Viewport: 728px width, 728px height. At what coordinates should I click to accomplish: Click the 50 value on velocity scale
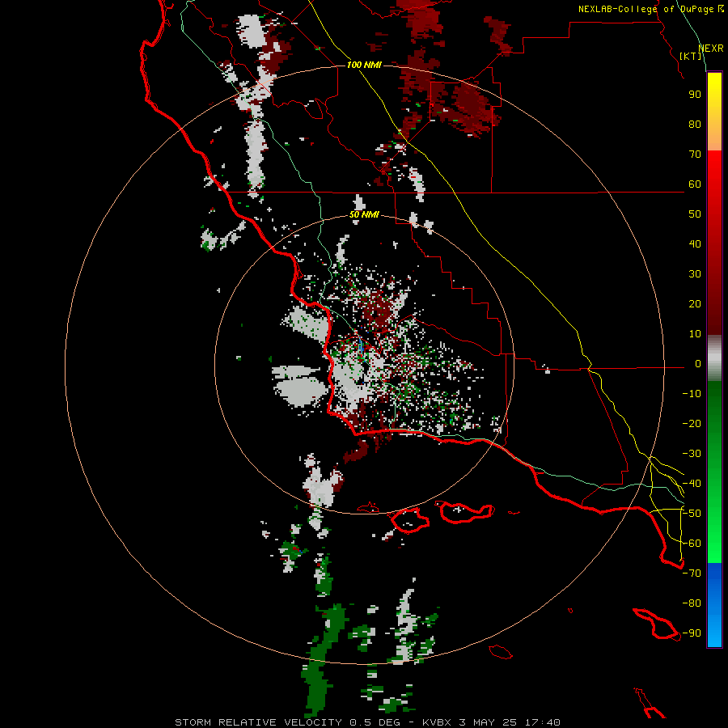tap(695, 214)
